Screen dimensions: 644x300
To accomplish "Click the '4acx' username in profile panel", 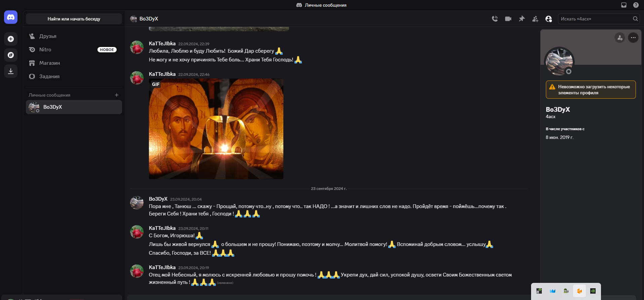I will (551, 117).
